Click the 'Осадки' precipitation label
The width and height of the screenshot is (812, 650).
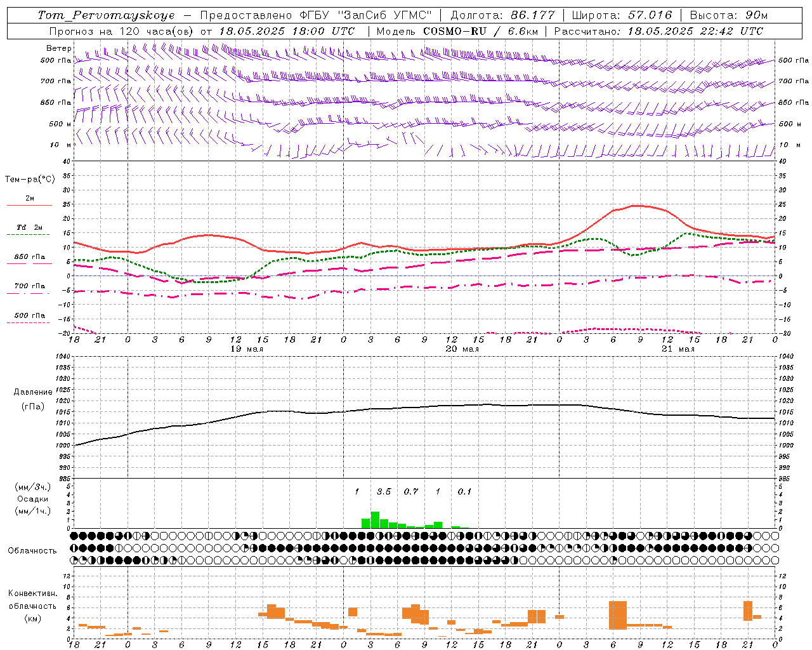[x=33, y=499]
